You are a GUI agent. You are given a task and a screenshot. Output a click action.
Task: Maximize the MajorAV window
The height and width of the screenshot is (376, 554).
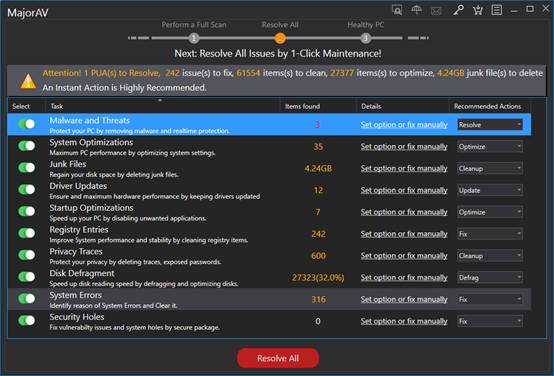pos(530,9)
